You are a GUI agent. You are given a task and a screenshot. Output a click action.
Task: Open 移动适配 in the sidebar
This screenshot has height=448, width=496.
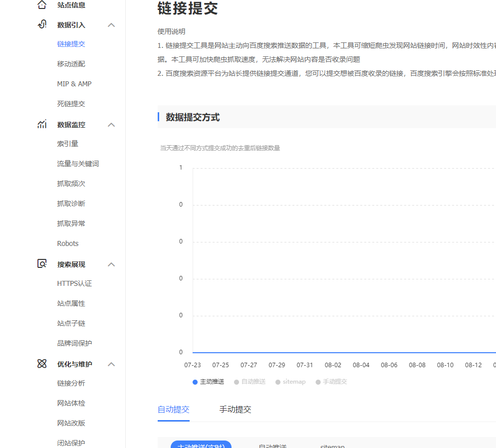click(x=71, y=64)
